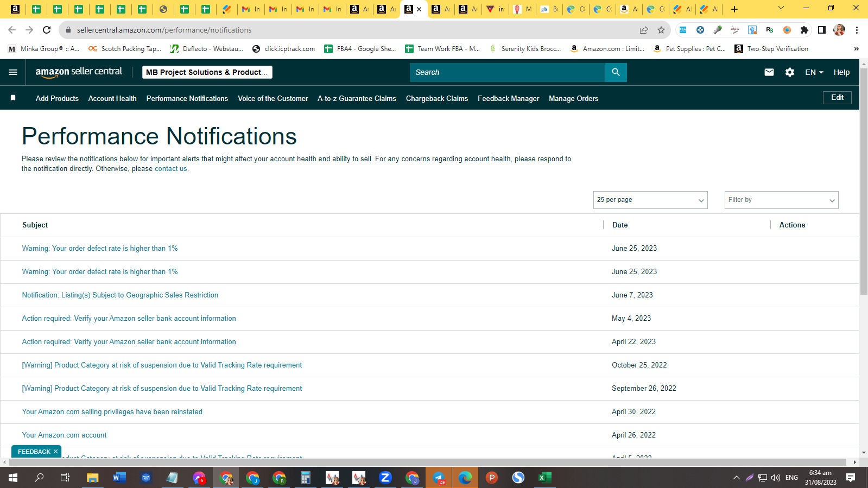Click the Subject column header
The width and height of the screenshot is (868, 488).
(35, 225)
